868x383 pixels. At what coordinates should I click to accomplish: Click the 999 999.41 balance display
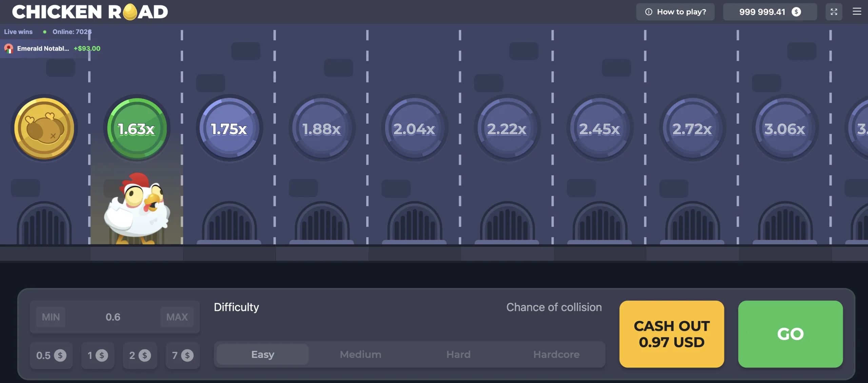(x=770, y=12)
